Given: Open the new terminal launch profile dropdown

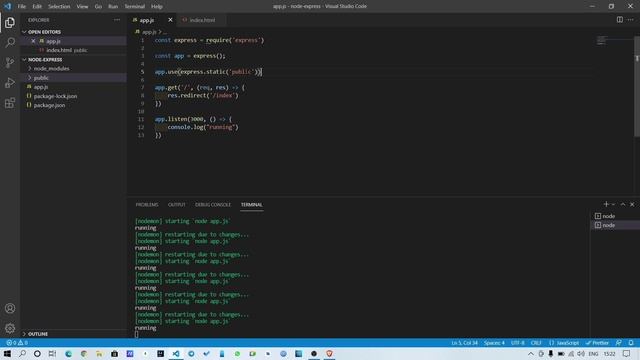Looking at the screenshot, I should tap(613, 204).
